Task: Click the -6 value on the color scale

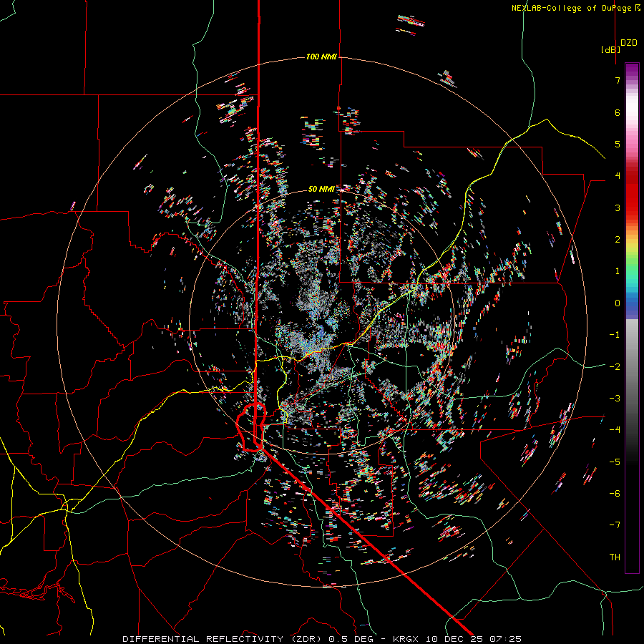Action: click(x=615, y=494)
